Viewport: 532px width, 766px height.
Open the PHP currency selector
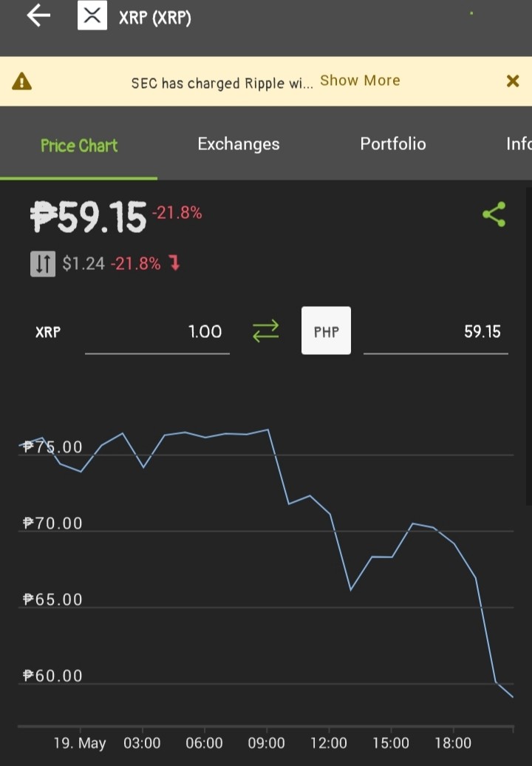click(x=326, y=331)
